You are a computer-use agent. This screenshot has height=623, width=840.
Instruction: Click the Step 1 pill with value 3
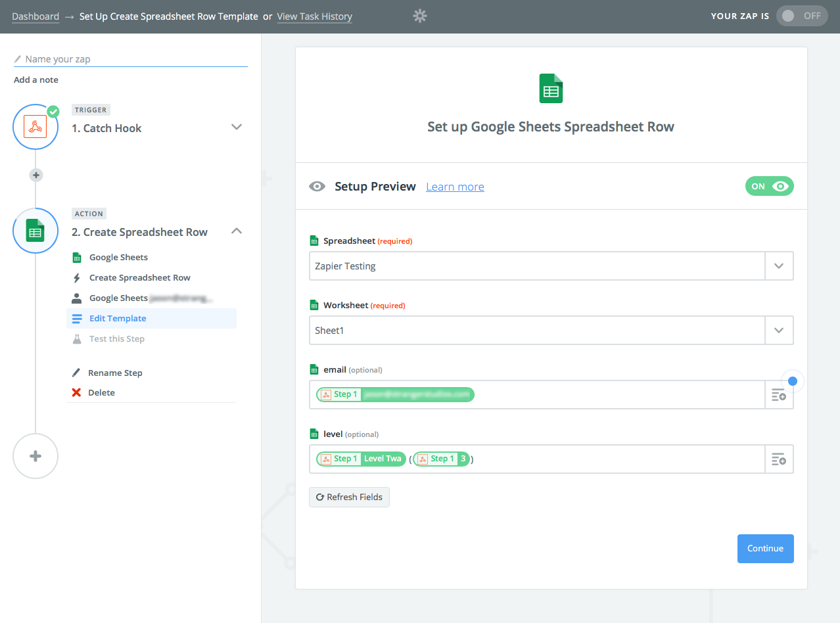tap(441, 459)
